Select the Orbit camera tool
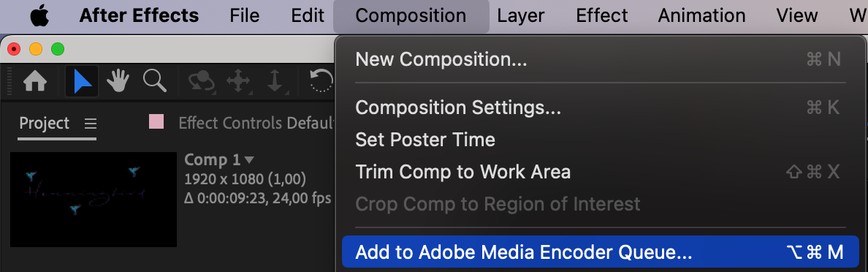The image size is (868, 272). 201,81
